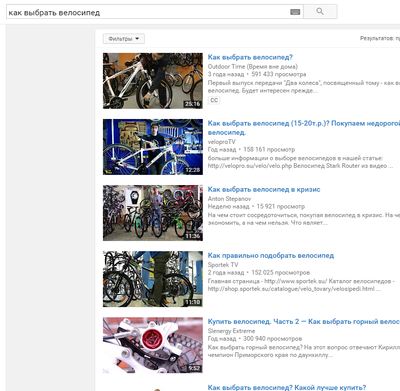This screenshot has height=391, width=400.
Task: Open thumbnail of the 12:28 video
Action: (x=153, y=147)
